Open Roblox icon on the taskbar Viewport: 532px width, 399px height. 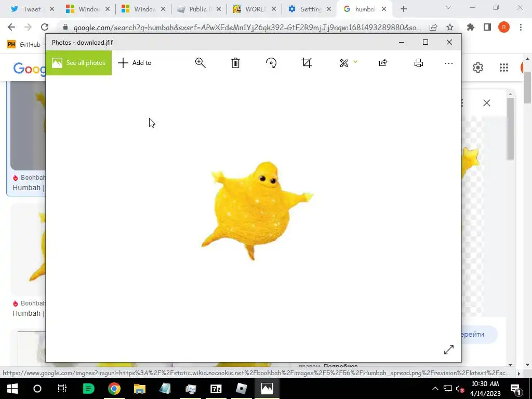pyautogui.click(x=241, y=389)
